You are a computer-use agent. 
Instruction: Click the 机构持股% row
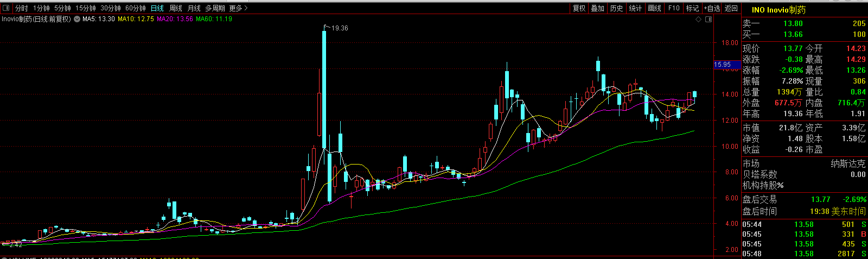(805, 185)
